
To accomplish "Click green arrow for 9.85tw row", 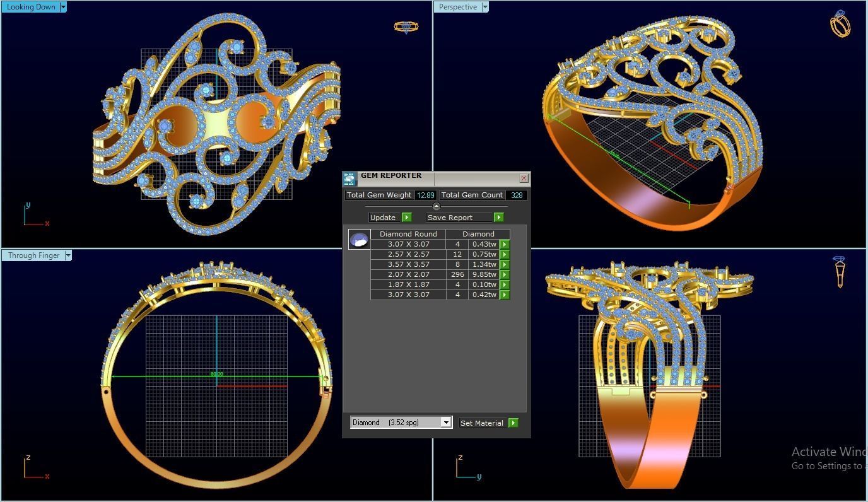I will pos(505,274).
